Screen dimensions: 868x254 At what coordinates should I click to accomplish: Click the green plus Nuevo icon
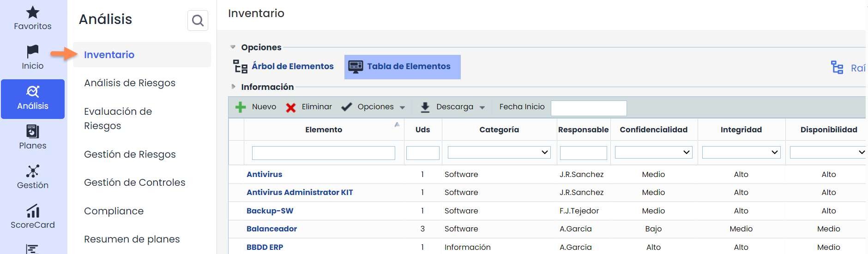point(241,107)
